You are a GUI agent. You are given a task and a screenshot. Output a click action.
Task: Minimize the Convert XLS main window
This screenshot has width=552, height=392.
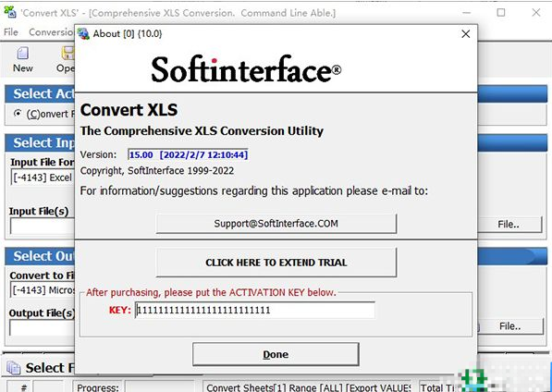[466, 13]
